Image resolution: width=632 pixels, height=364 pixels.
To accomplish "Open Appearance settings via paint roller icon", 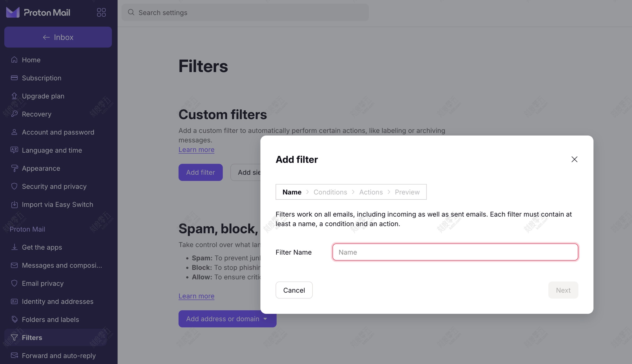I will tap(15, 168).
